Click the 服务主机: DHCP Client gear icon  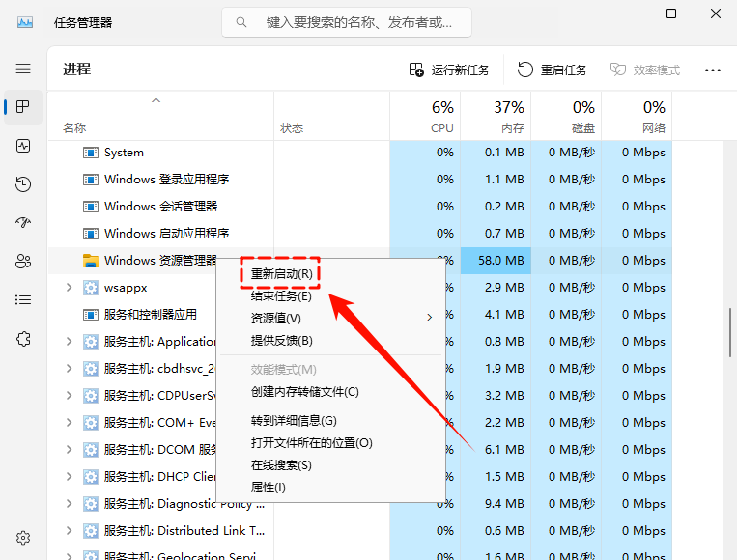point(90,477)
